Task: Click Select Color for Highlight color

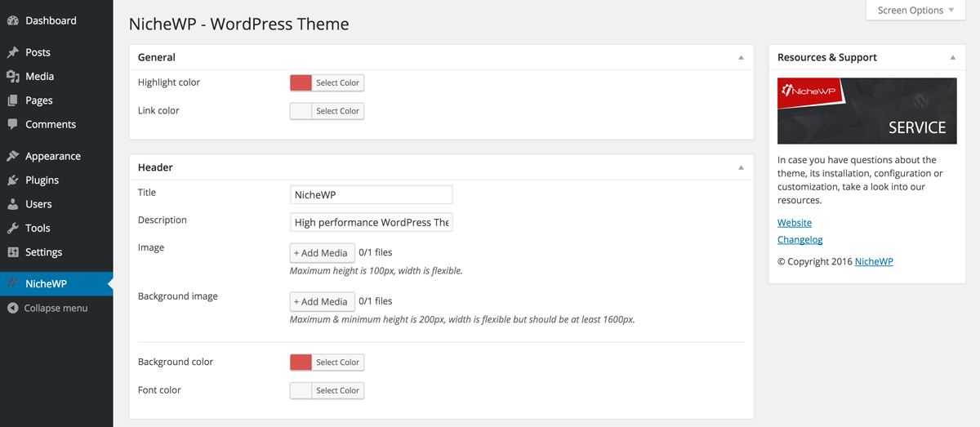Action: [x=338, y=82]
